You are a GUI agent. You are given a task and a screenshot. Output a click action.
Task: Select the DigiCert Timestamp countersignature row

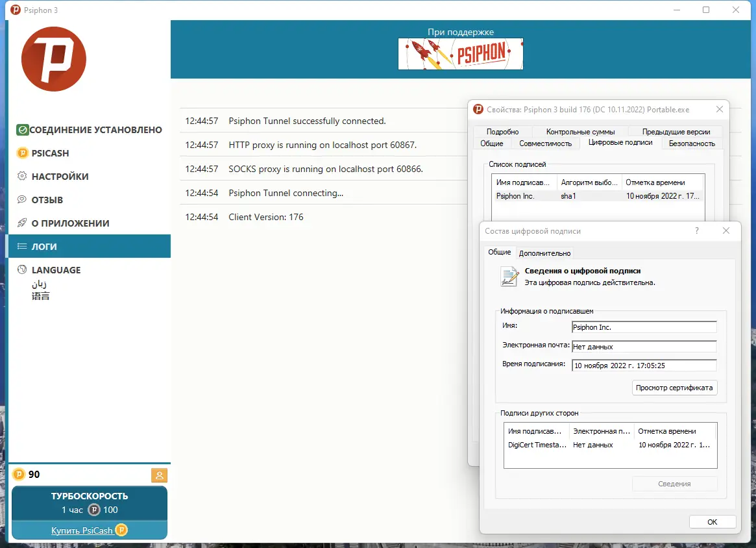click(610, 445)
